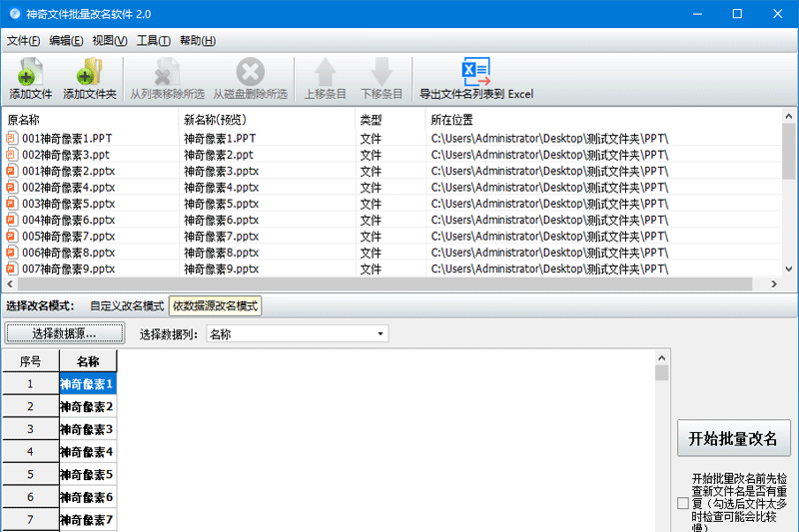Switch to Data Source Rename Mode (依数据源改名模式)
The height and width of the screenshot is (532, 799).
(x=215, y=306)
